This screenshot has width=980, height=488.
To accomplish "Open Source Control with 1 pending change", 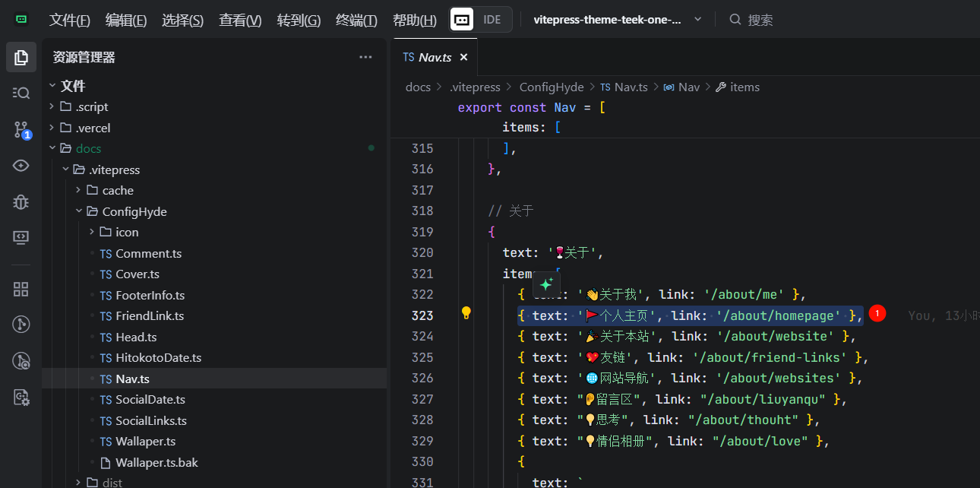I will [21, 130].
